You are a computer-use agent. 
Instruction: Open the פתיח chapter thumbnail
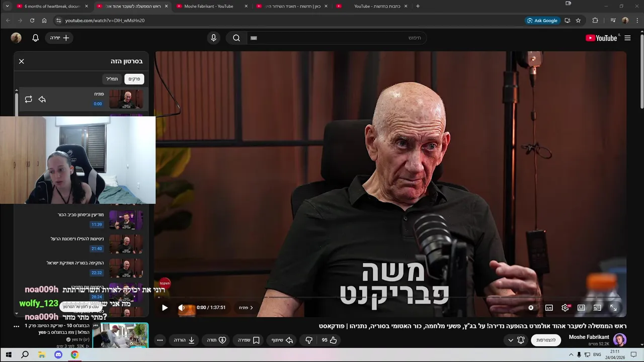click(x=126, y=100)
